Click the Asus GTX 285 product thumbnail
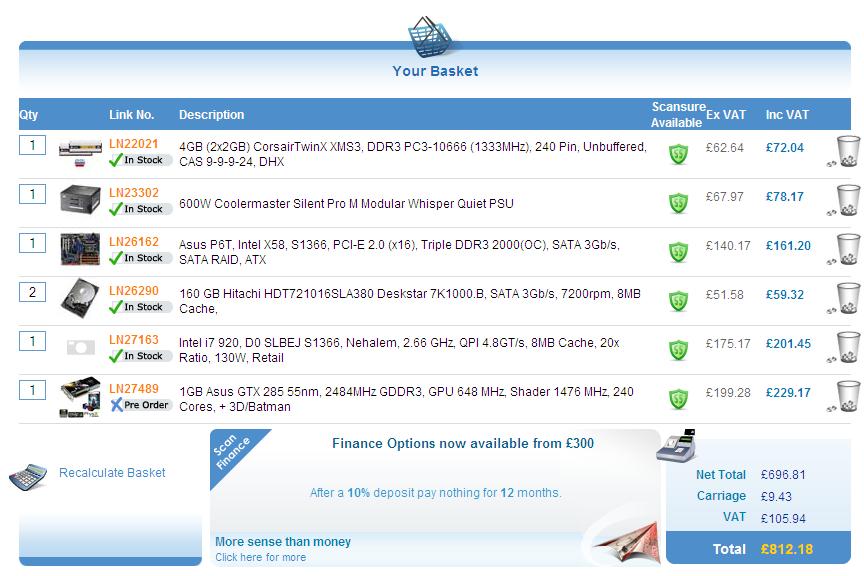Viewport: 864px width, 576px height. pos(80,397)
